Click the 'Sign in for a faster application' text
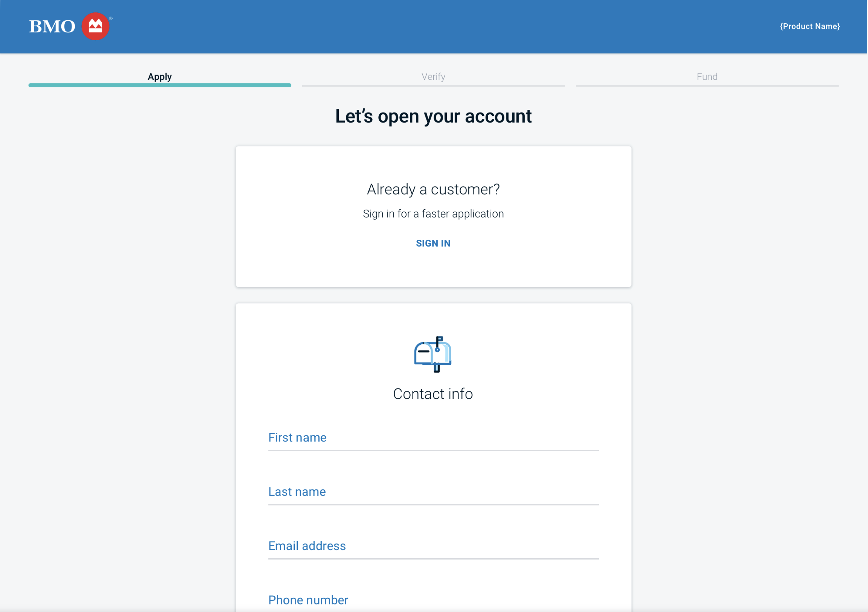 point(433,213)
